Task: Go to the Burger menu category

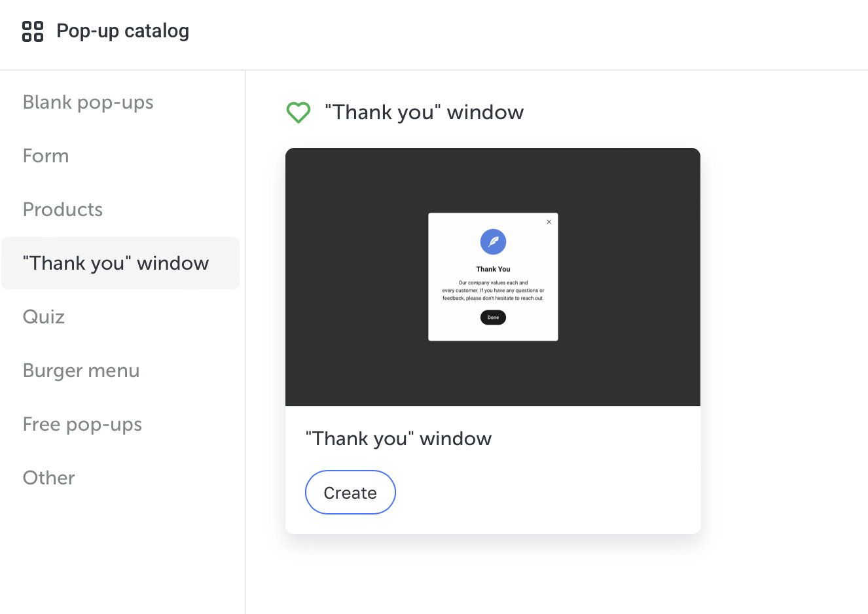Action: click(x=81, y=370)
